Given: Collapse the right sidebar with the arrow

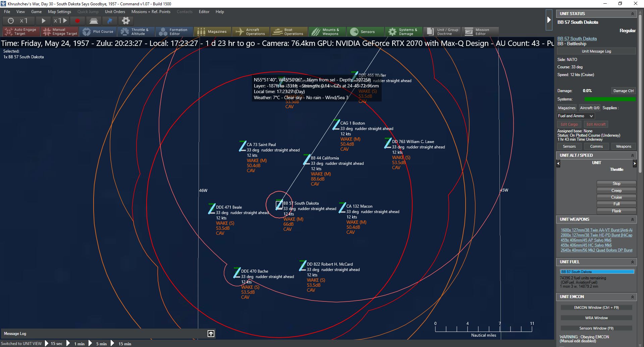Looking at the screenshot, I should coord(549,20).
